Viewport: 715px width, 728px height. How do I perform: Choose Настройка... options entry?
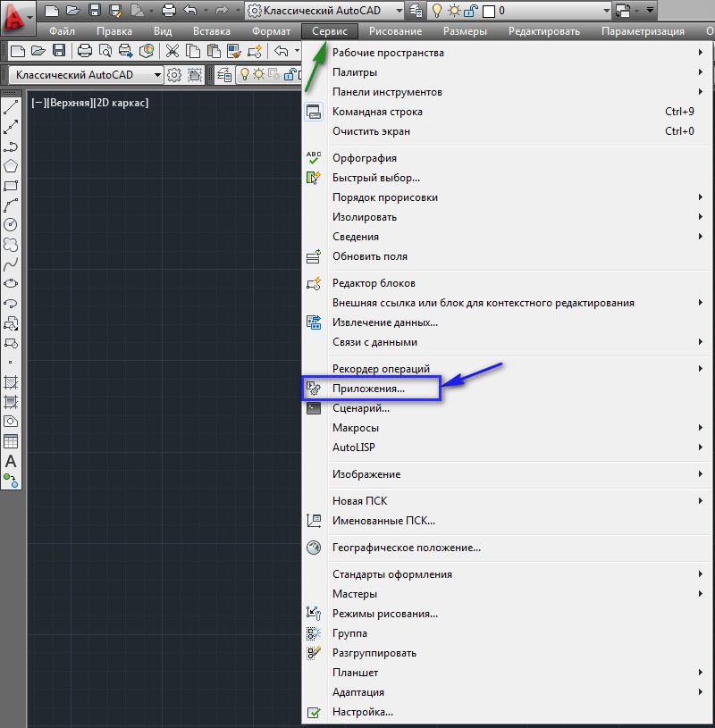coord(508,712)
